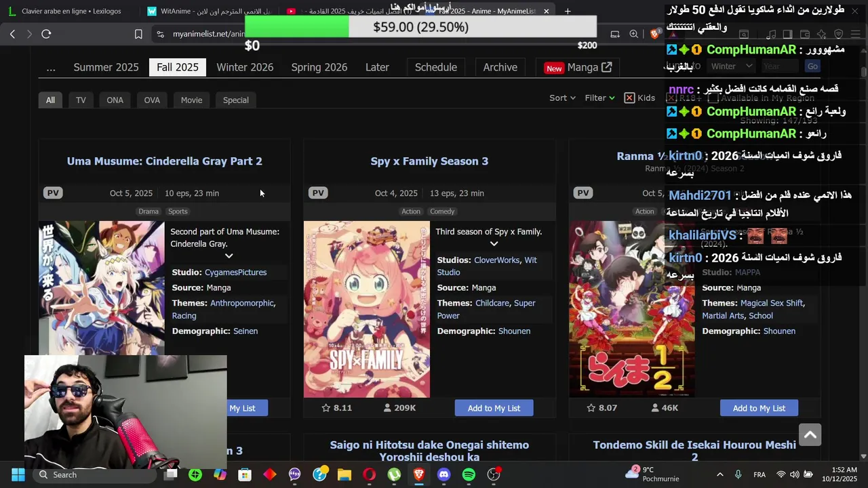
Task: Open uTorrent from the taskbar
Action: [x=394, y=474]
